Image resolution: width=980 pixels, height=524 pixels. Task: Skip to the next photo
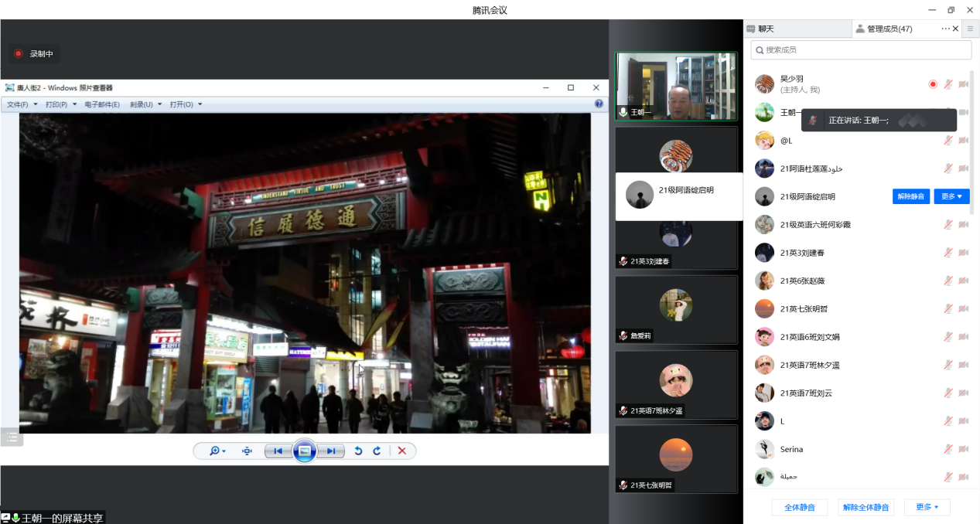[330, 451]
